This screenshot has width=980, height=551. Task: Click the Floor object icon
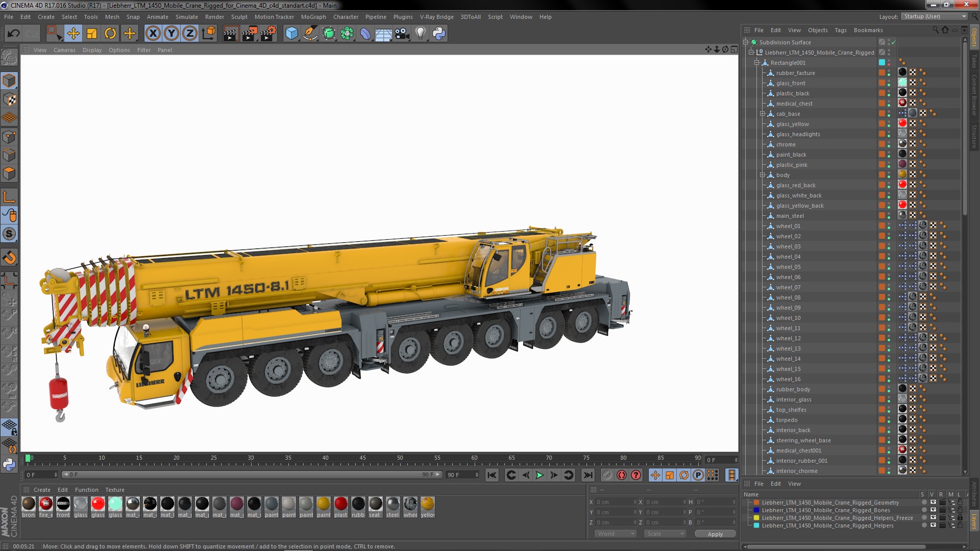(383, 34)
